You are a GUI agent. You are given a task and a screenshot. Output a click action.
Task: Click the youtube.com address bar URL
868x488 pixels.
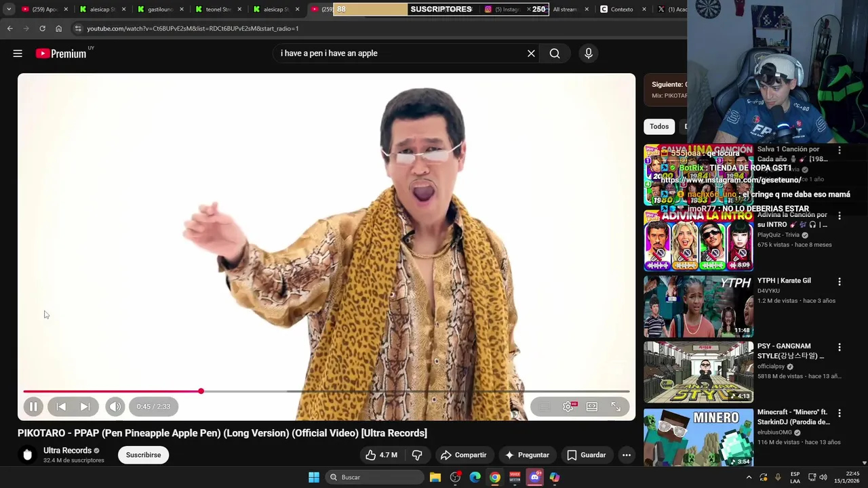coord(193,28)
